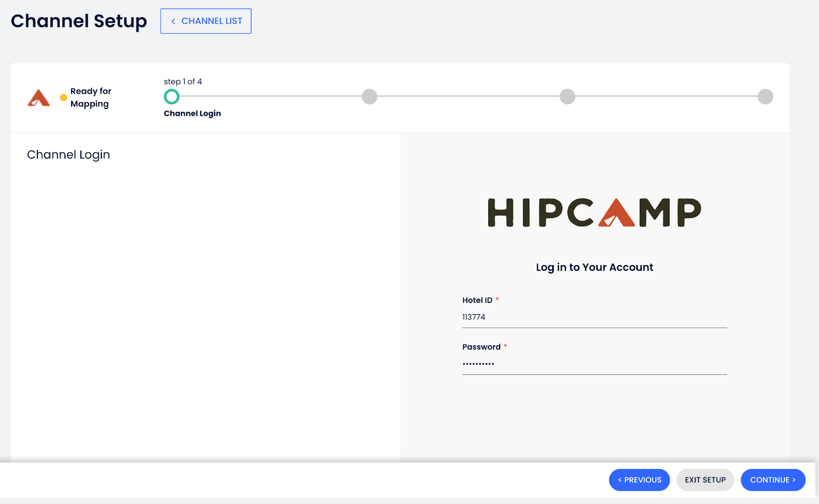The image size is (819, 504).
Task: Go back to the Channel List
Action: point(206,21)
